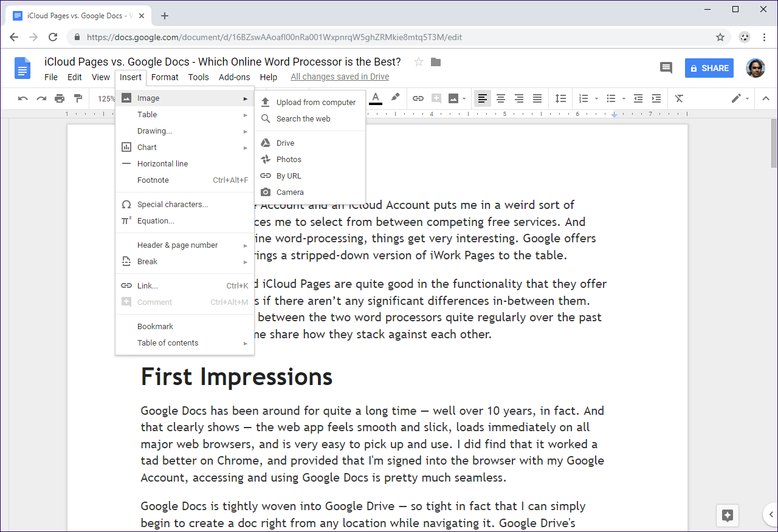Insert a Bookmark

point(185,326)
